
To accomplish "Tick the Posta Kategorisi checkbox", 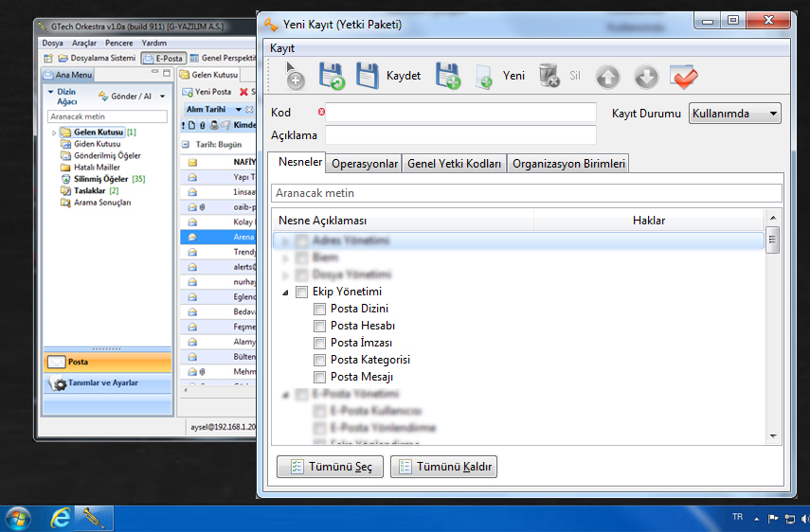I will [x=320, y=360].
